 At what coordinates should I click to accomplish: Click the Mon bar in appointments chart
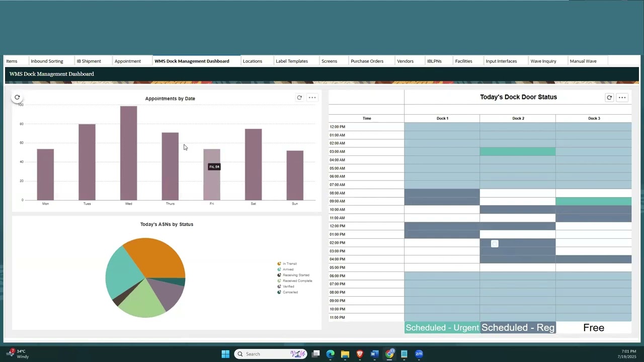(x=45, y=174)
